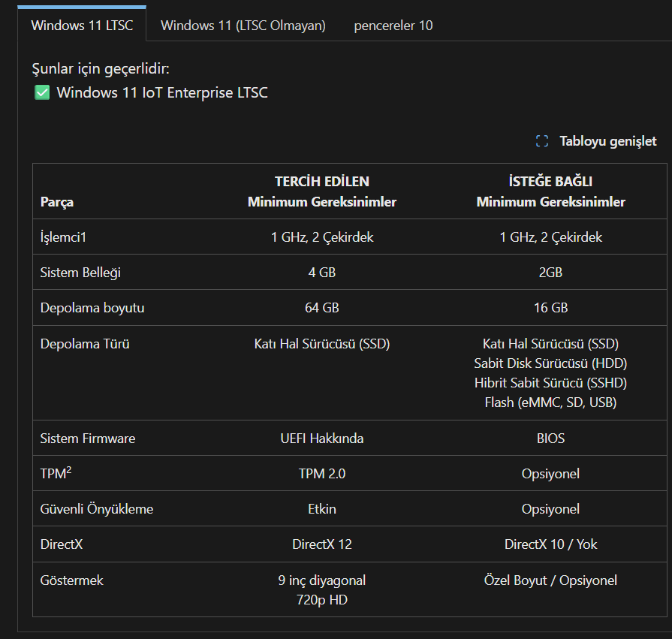Click the Sistem Firmware row label
This screenshot has height=639, width=672.
88,439
